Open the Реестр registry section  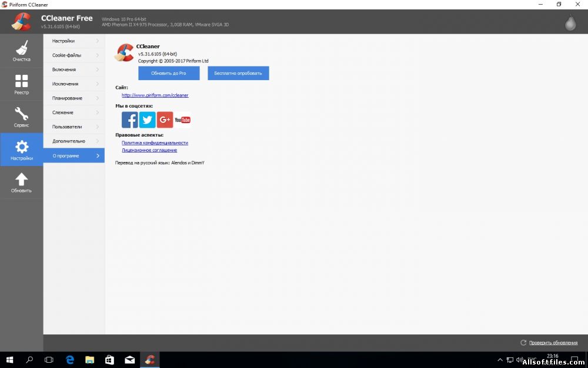pos(21,84)
